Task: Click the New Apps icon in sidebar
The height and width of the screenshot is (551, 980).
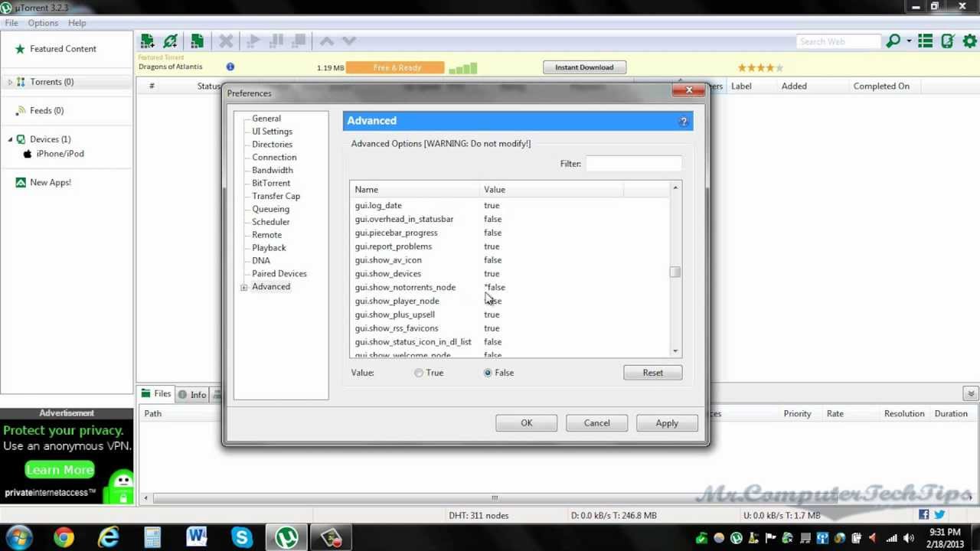Action: pyautogui.click(x=21, y=183)
